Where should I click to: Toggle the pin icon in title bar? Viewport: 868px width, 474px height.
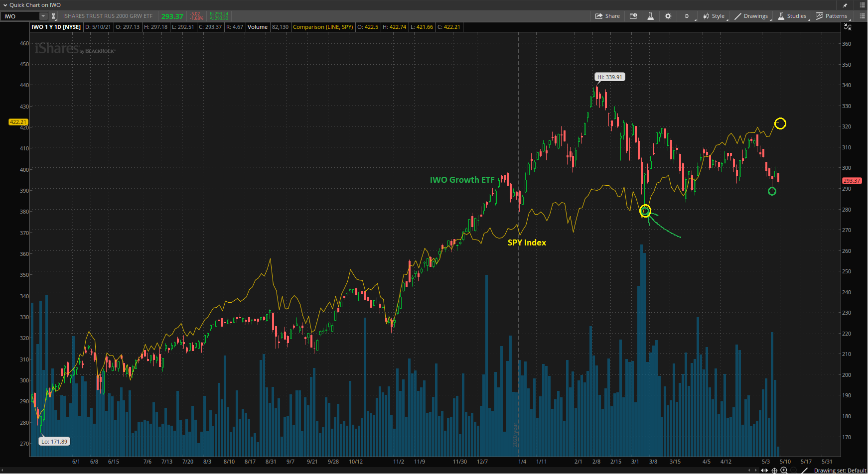coord(845,5)
